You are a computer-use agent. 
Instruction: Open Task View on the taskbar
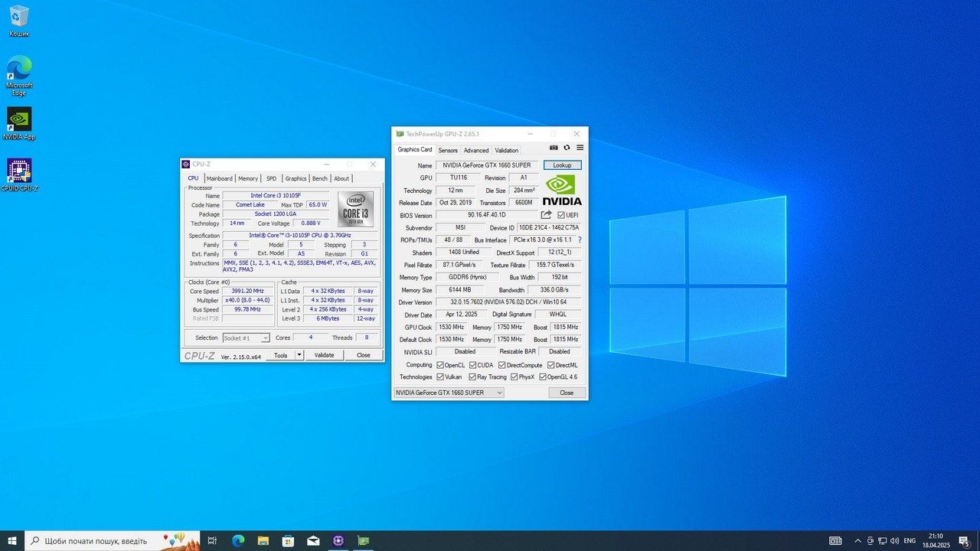coord(213,540)
